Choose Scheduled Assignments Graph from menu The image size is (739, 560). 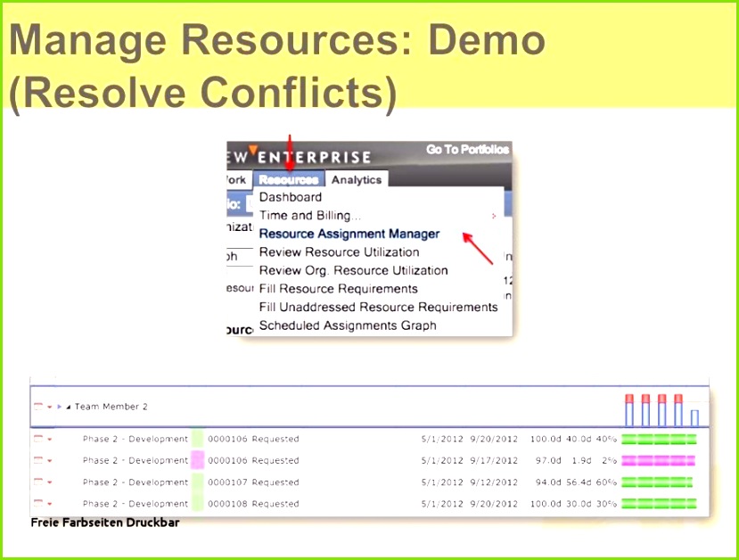point(347,325)
